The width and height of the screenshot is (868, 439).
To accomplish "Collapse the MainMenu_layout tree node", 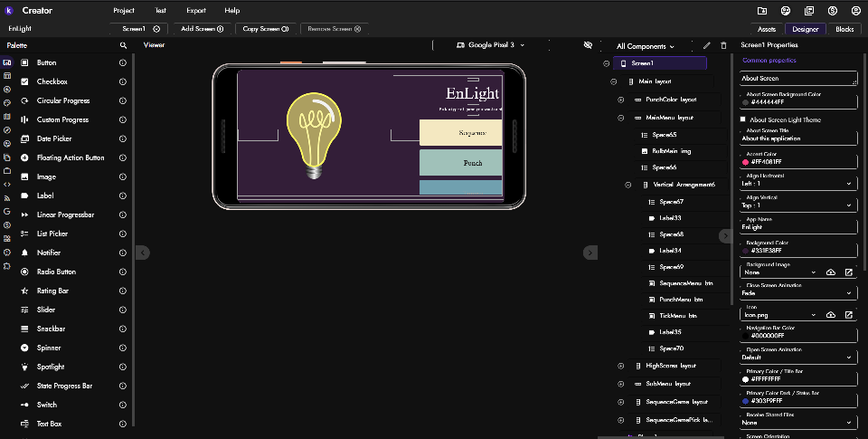I will [621, 118].
